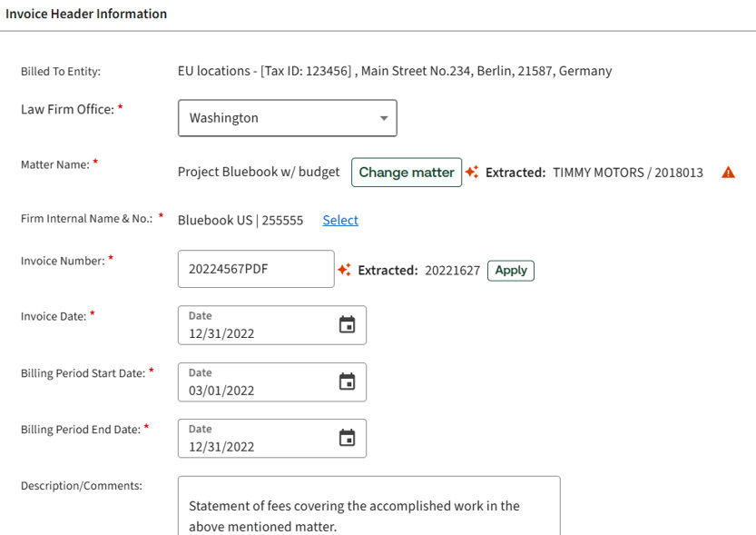
Task: Open the Billing Period Start Date calendar icon
Action: click(347, 382)
